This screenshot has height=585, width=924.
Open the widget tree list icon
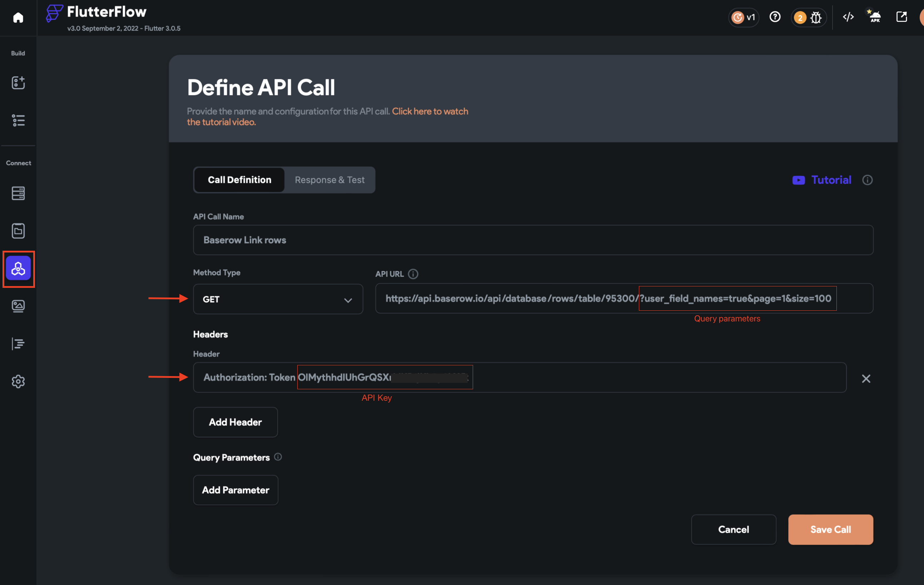pos(18,120)
